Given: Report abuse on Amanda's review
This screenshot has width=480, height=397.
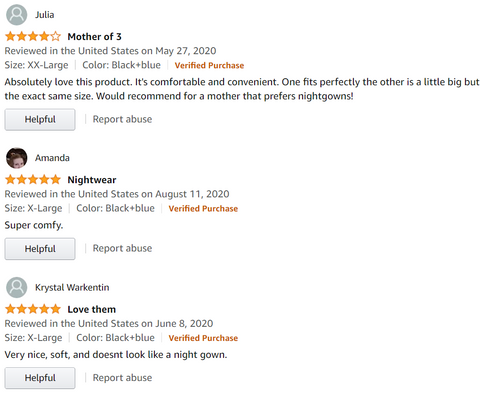Looking at the screenshot, I should 122,248.
